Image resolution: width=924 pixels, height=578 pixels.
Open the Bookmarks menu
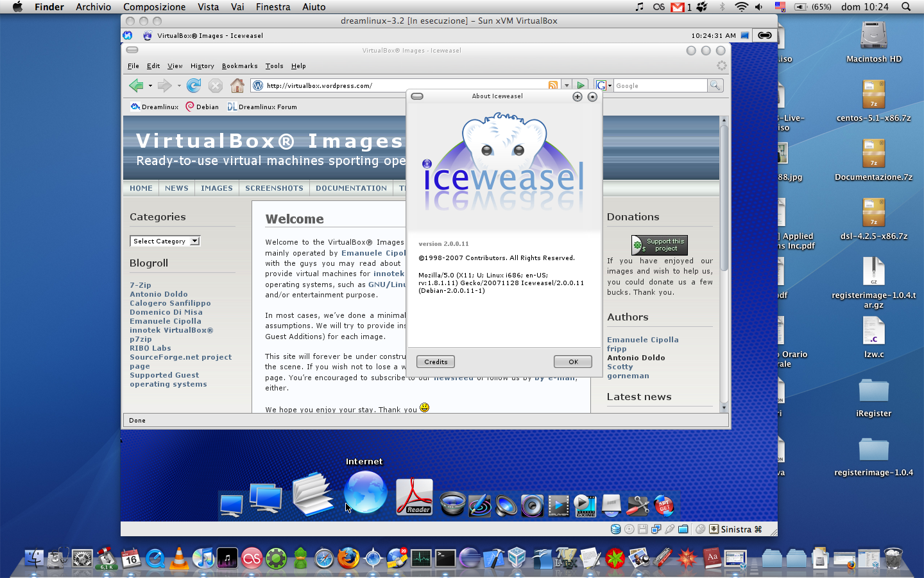click(239, 66)
